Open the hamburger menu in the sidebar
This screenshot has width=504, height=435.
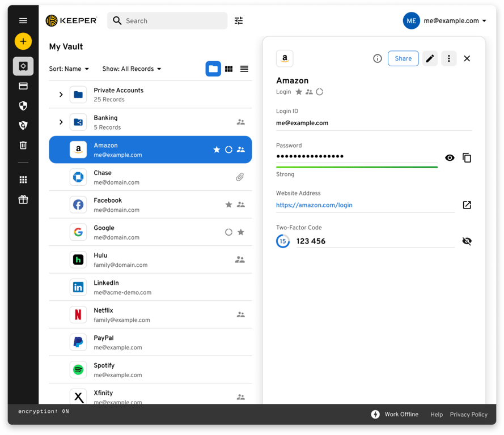pos(23,21)
